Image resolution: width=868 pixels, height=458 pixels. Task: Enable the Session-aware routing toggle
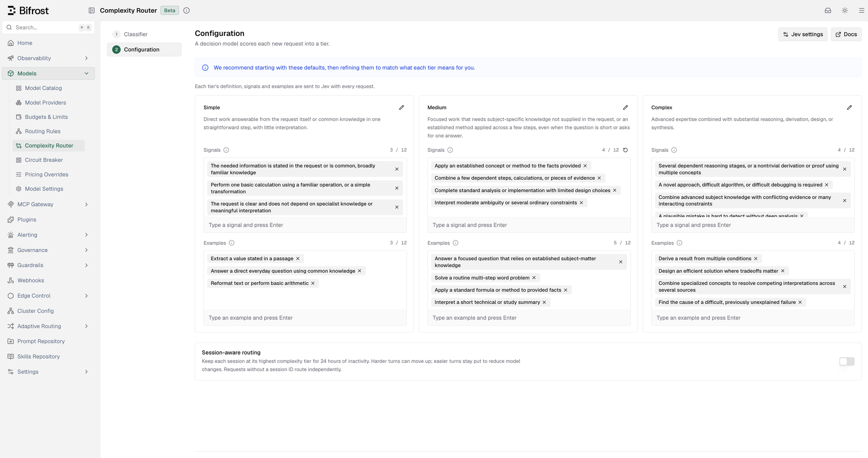pos(847,362)
